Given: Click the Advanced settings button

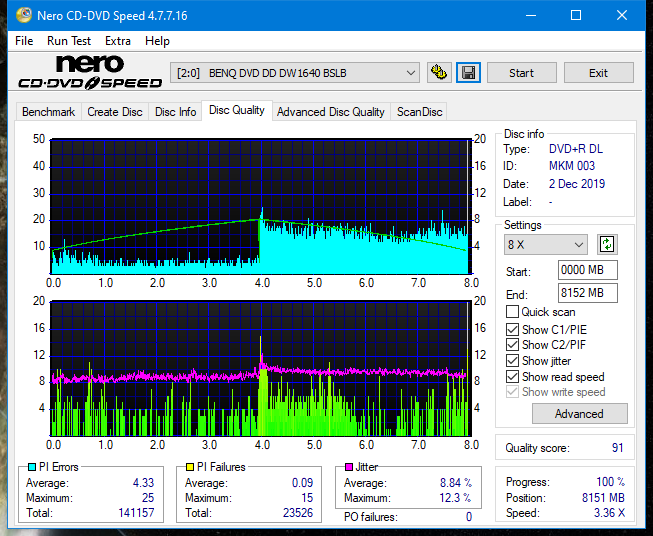Looking at the screenshot, I should point(579,414).
